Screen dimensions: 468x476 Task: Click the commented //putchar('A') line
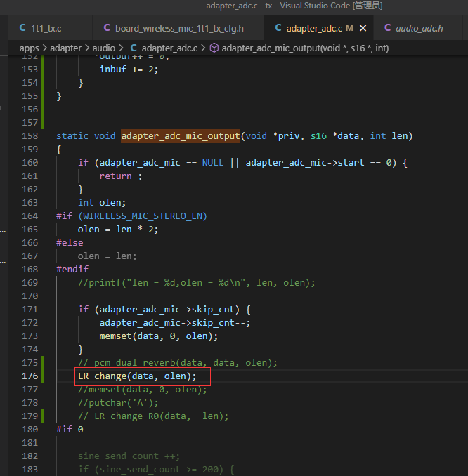[118, 403]
